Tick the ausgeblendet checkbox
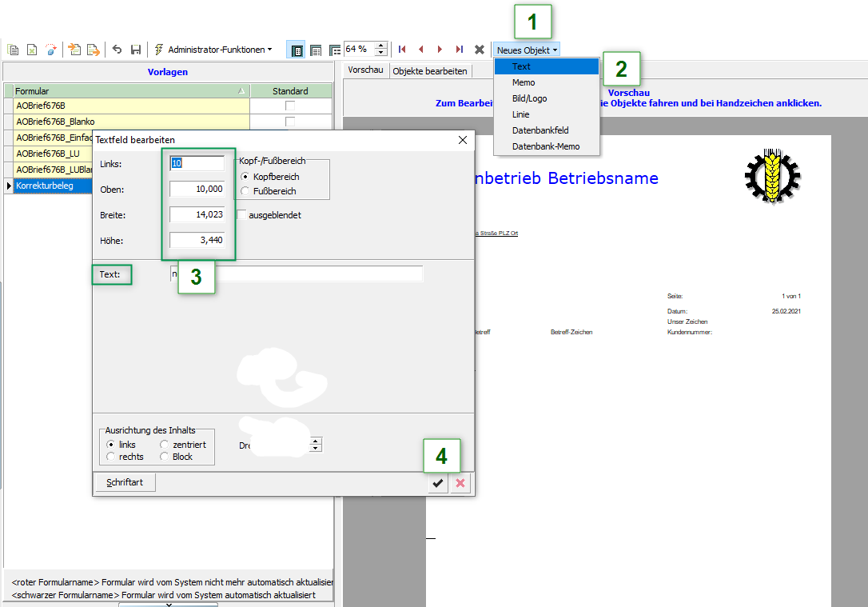 [241, 215]
